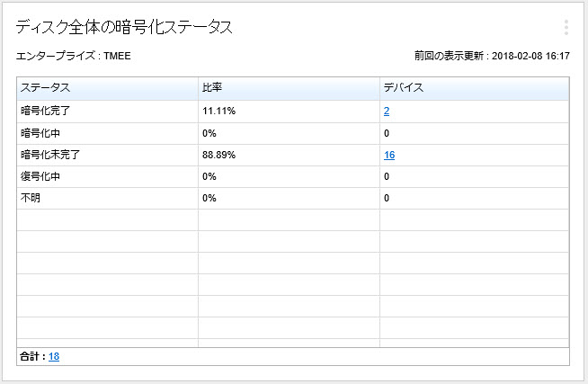
Task: Click the エンタープライズ: TMEE label
Action: [x=74, y=56]
